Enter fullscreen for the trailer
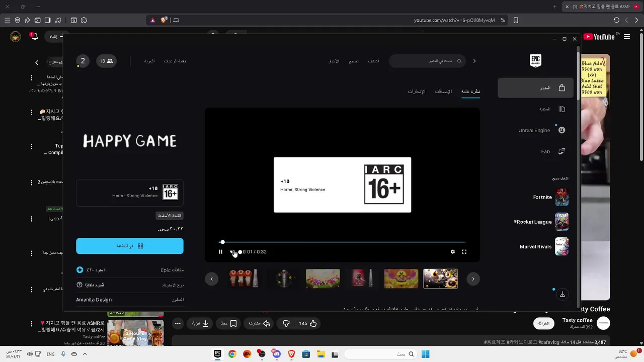 point(464,252)
